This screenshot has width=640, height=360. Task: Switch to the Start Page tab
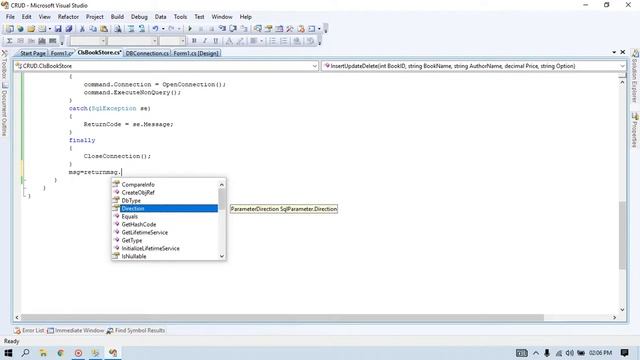32,53
